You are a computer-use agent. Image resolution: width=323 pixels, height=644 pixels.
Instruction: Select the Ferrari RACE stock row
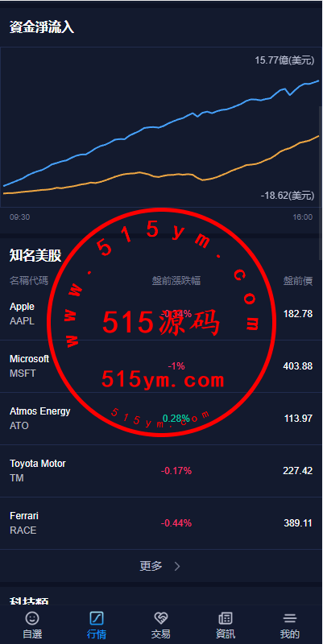coord(161,523)
